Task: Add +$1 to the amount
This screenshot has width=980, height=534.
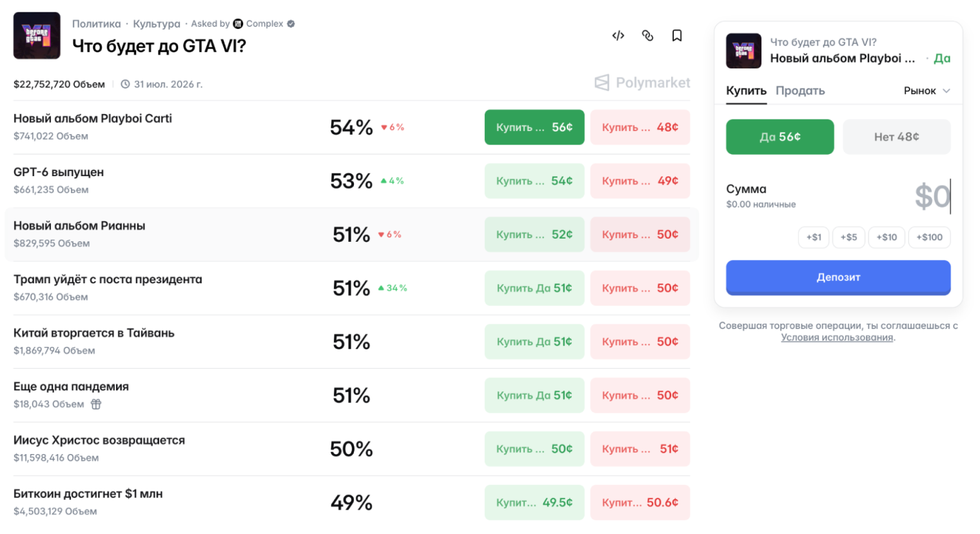Action: [x=814, y=237]
